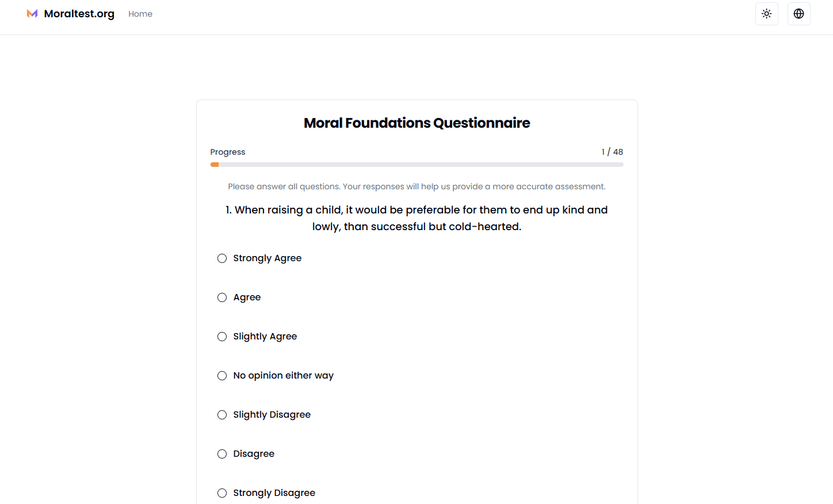Viewport: 833px width, 504px height.
Task: Mark the Slightly Disagree radio button
Action: point(222,415)
